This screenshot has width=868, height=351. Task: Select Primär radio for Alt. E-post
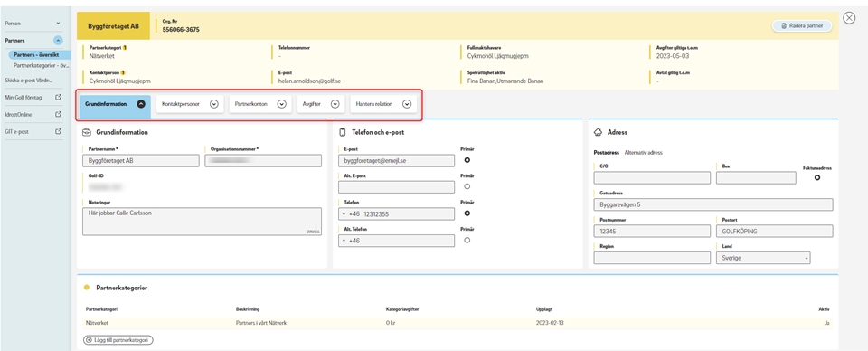click(x=467, y=186)
